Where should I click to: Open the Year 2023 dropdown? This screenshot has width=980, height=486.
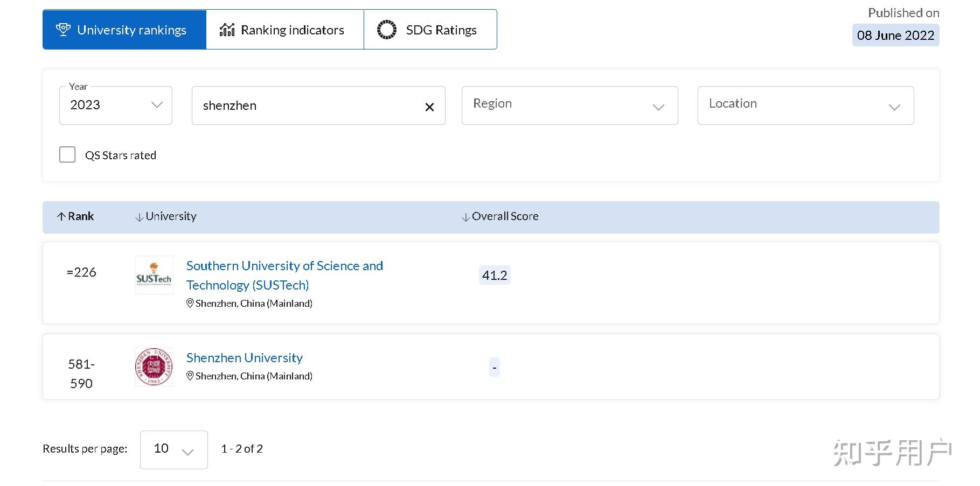pyautogui.click(x=116, y=105)
